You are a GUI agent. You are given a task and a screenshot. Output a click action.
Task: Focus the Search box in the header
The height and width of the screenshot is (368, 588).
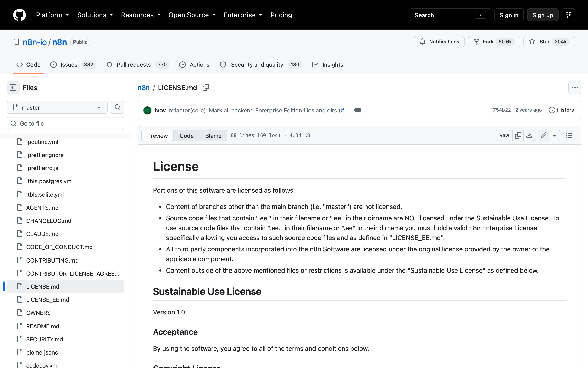[x=450, y=15]
